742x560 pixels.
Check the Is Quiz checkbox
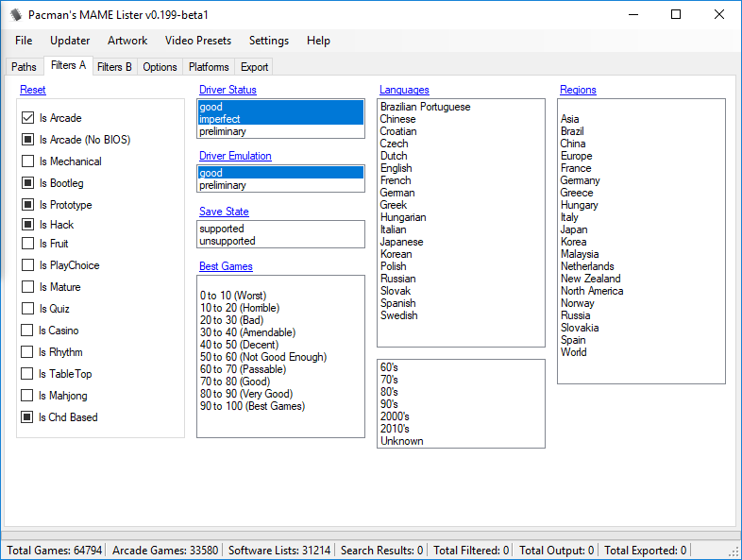pos(28,308)
